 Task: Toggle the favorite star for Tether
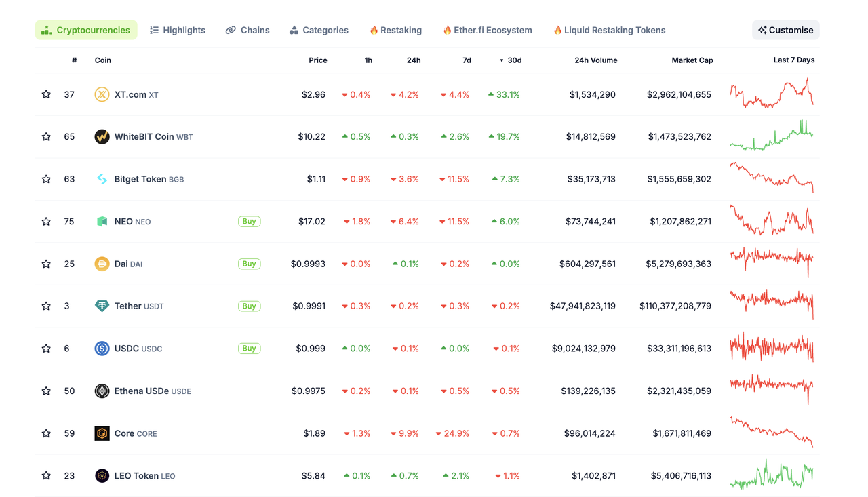coord(46,306)
